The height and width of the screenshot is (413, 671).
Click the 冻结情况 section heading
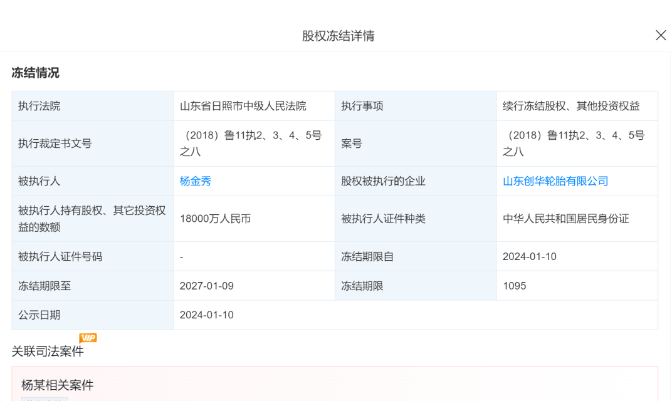tap(35, 73)
